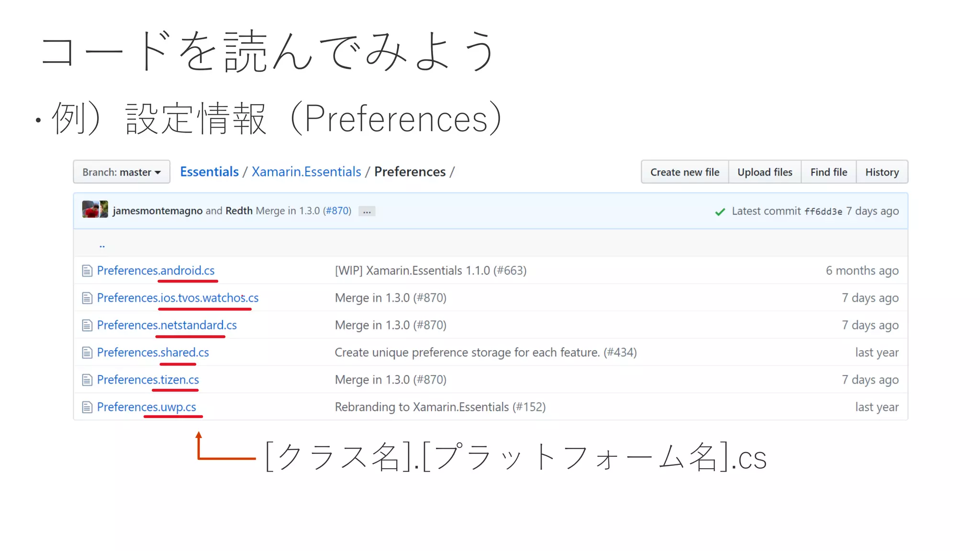Open the Merge in 1.3.0 commit message link
Image resolution: width=980 pixels, height=551 pixels.
coord(288,211)
